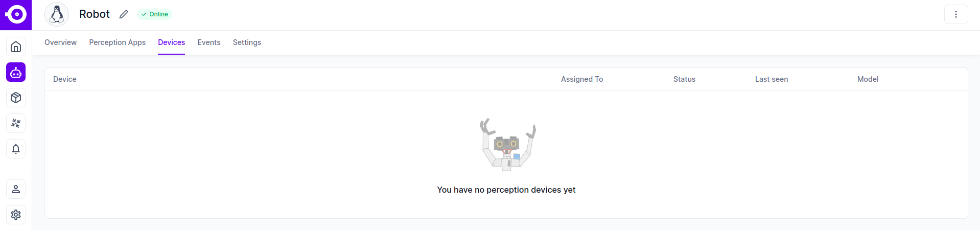Select the robot sidebar icon
This screenshot has height=230, width=980.
(16, 73)
